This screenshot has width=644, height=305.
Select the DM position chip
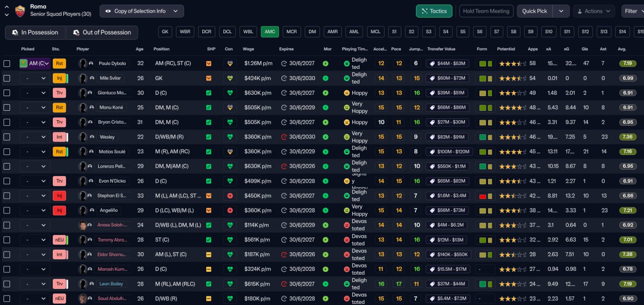(x=312, y=31)
